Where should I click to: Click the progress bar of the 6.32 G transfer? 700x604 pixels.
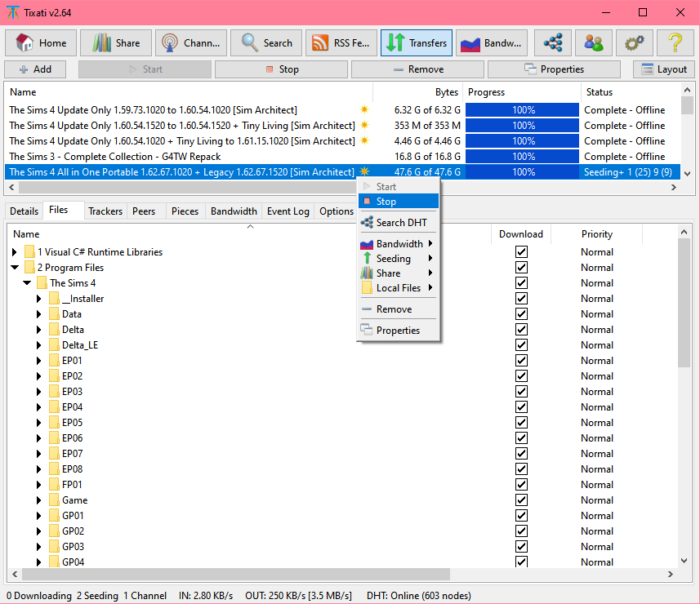click(522, 109)
